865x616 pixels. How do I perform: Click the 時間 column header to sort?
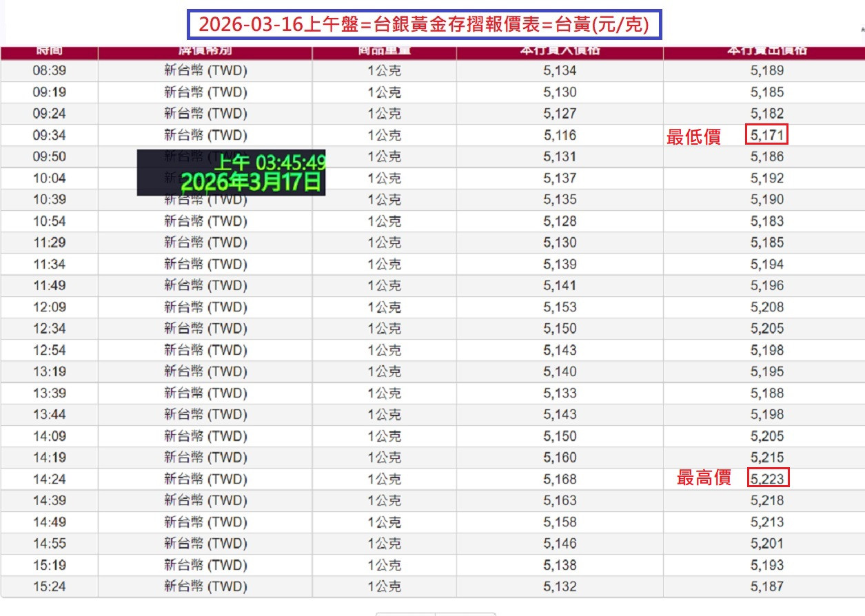(47, 50)
